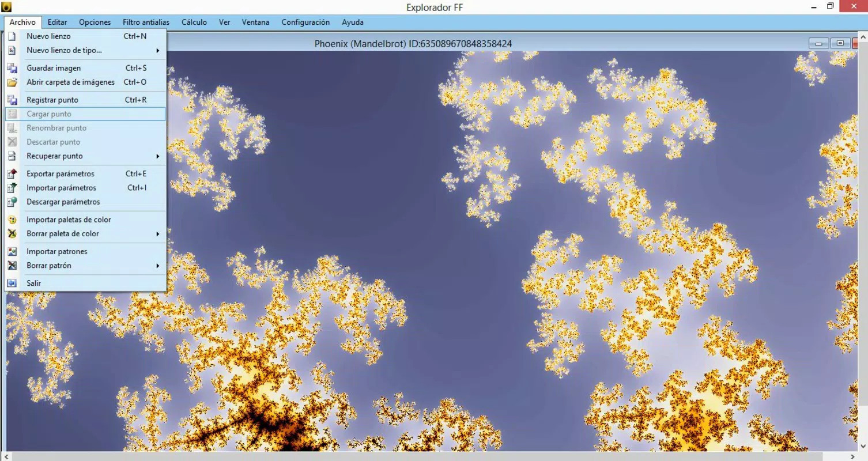Open the Opciones menu
The width and height of the screenshot is (868, 461).
[x=95, y=22]
